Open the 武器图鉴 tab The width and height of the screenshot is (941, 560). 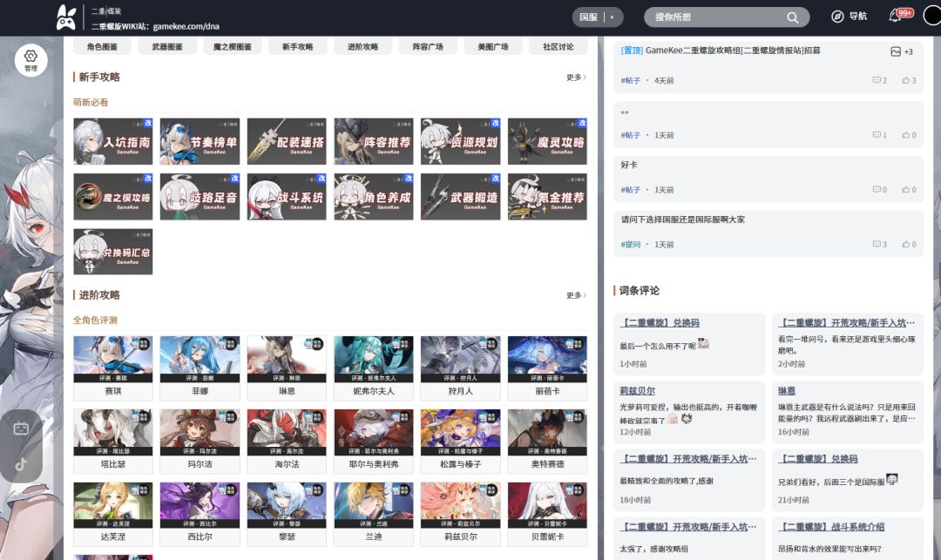tap(167, 46)
